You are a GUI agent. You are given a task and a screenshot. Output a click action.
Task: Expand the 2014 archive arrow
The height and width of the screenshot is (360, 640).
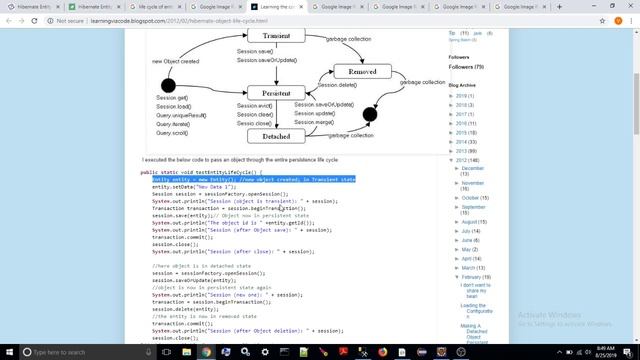451,142
